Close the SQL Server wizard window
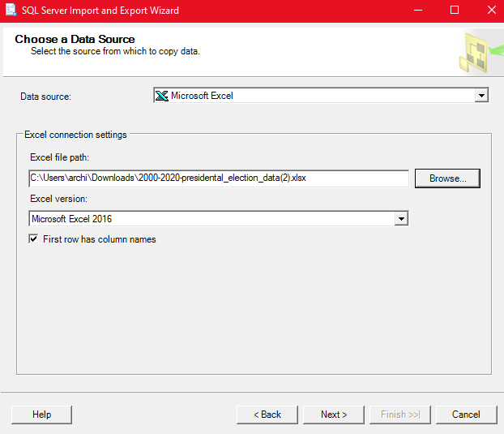 tap(492, 11)
